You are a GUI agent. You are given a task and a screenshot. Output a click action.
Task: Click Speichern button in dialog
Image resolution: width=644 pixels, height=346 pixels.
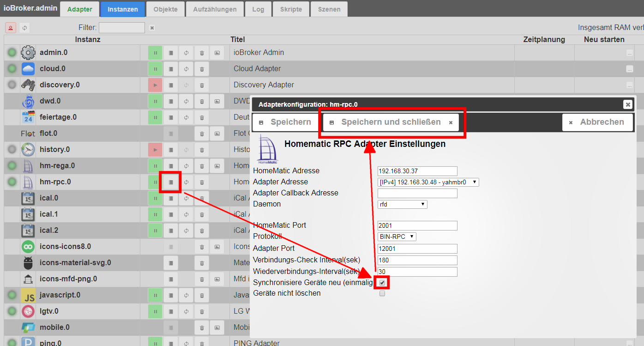[285, 122]
